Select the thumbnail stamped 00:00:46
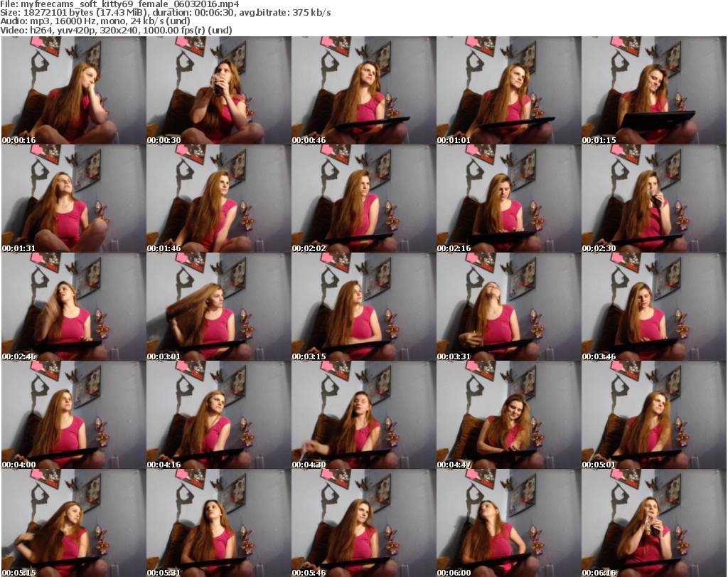This screenshot has width=728, height=577. tap(364, 90)
